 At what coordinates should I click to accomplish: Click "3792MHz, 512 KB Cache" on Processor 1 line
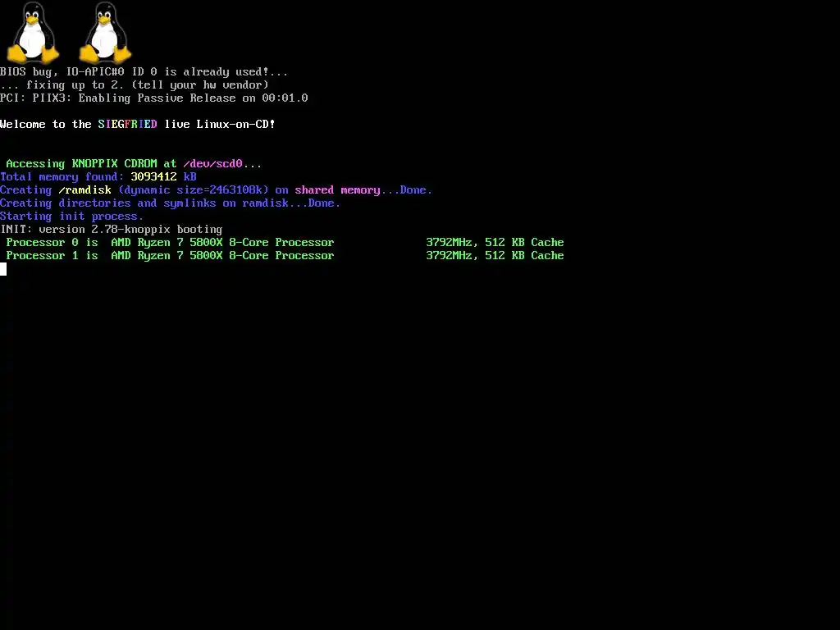click(x=495, y=256)
